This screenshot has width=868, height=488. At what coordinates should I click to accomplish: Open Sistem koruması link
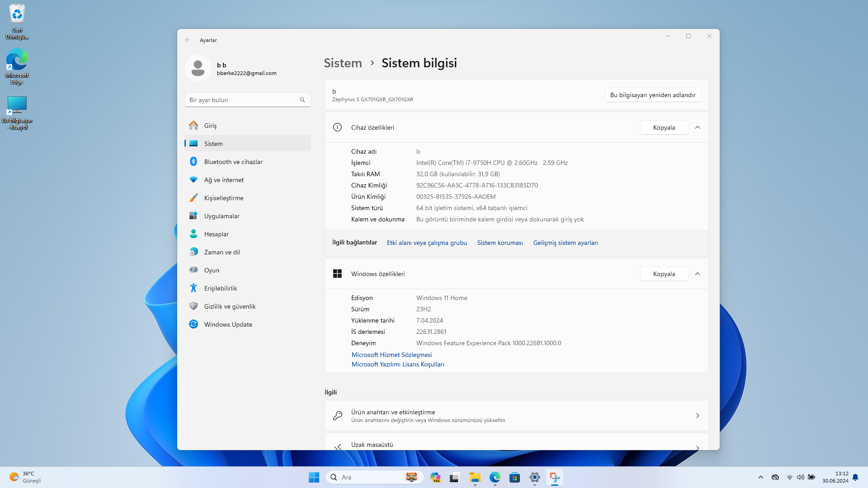point(500,243)
